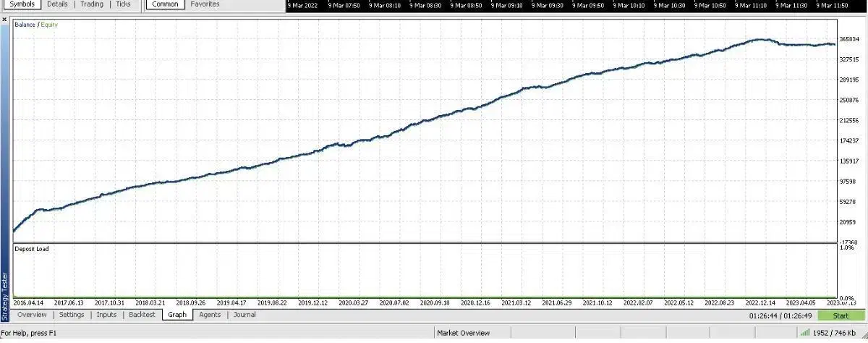The height and width of the screenshot is (343, 868).
Task: Click the 135917 axis value
Action: pos(848,161)
